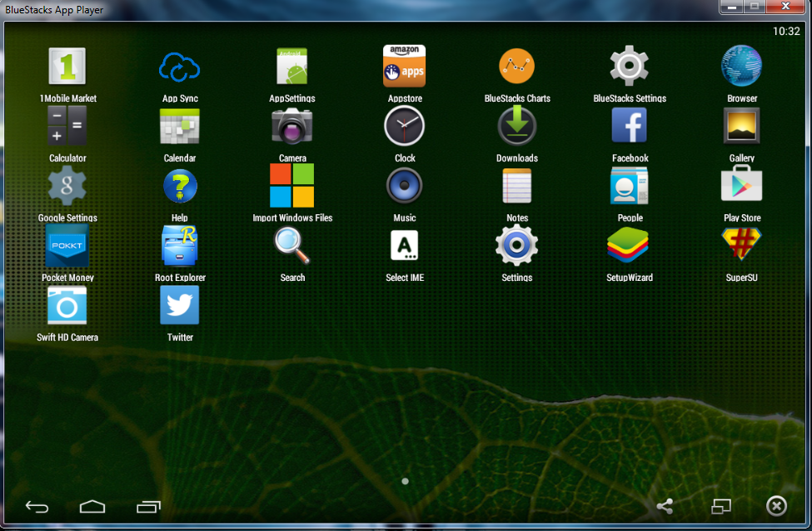Close the BlueStacks App Player window
The image size is (812, 531).
point(785,6)
